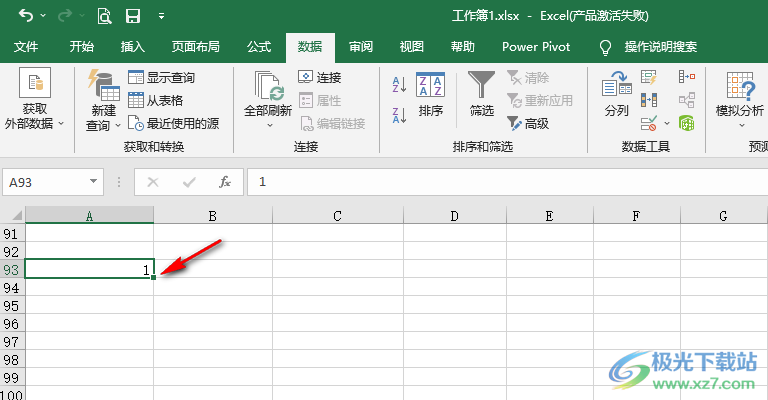Screen dimensions: 768x400
Task: Select row 99 header
Action: tap(12, 377)
